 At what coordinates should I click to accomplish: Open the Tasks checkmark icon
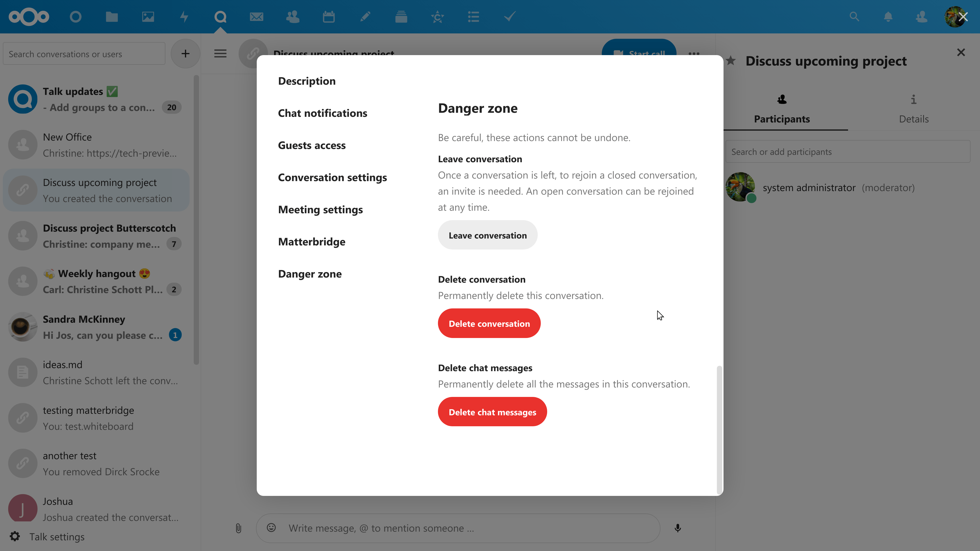[509, 17]
